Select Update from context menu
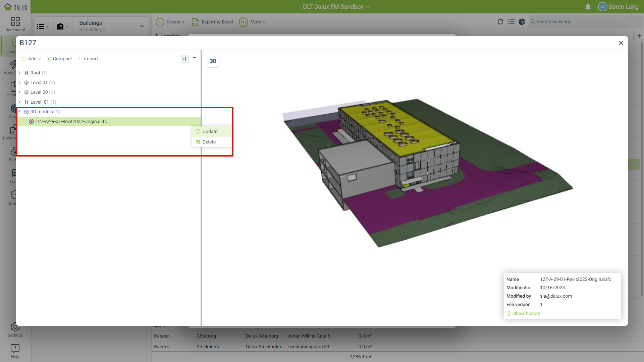Viewport: 644px width, 362px height. [210, 131]
